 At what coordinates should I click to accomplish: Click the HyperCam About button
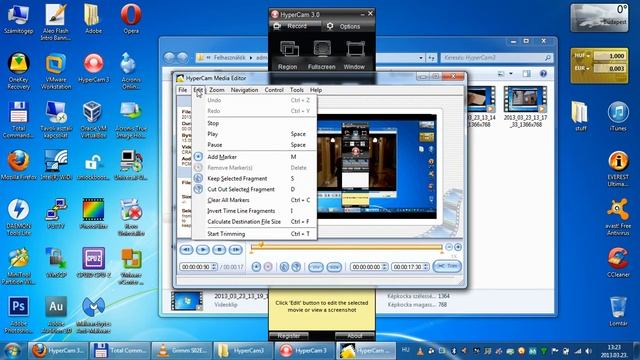pos(354,336)
